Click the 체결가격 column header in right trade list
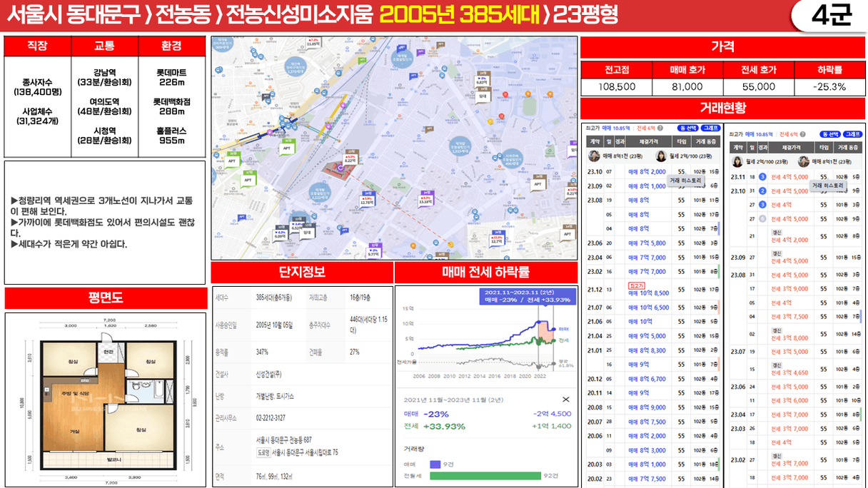Image resolution: width=868 pixels, height=488 pixels. tap(790, 147)
